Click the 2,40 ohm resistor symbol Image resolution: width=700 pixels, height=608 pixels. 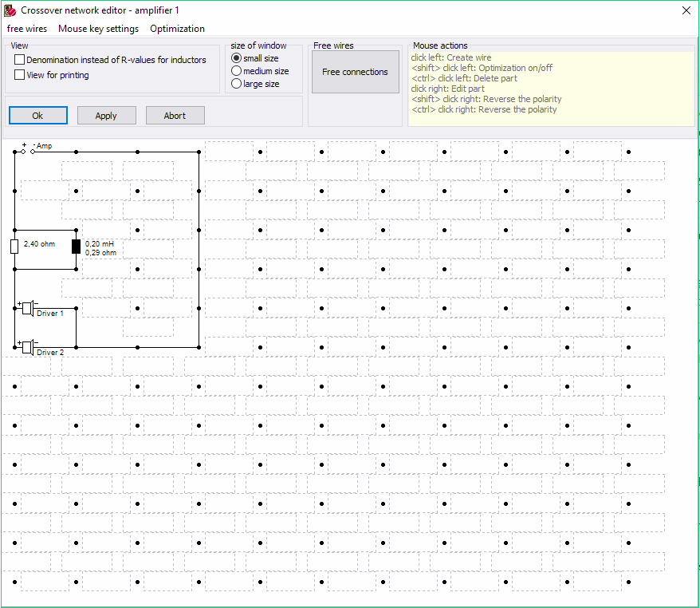tap(14, 246)
